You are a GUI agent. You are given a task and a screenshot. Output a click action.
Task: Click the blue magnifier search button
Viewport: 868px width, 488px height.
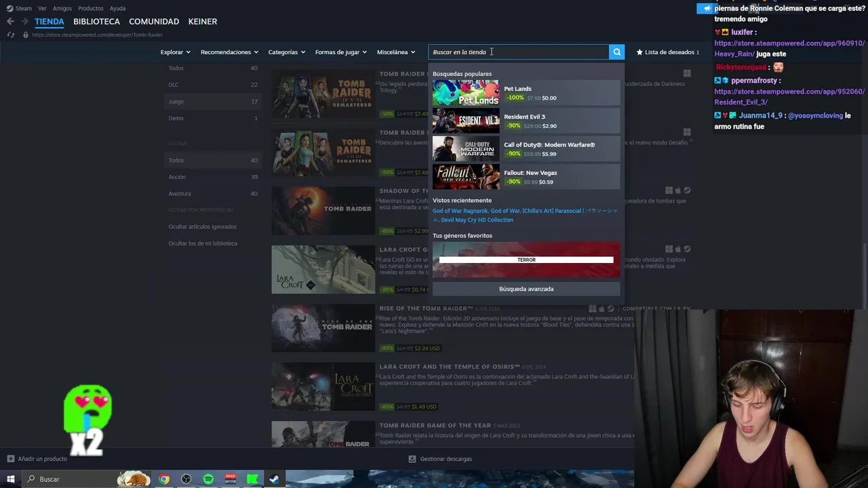616,52
